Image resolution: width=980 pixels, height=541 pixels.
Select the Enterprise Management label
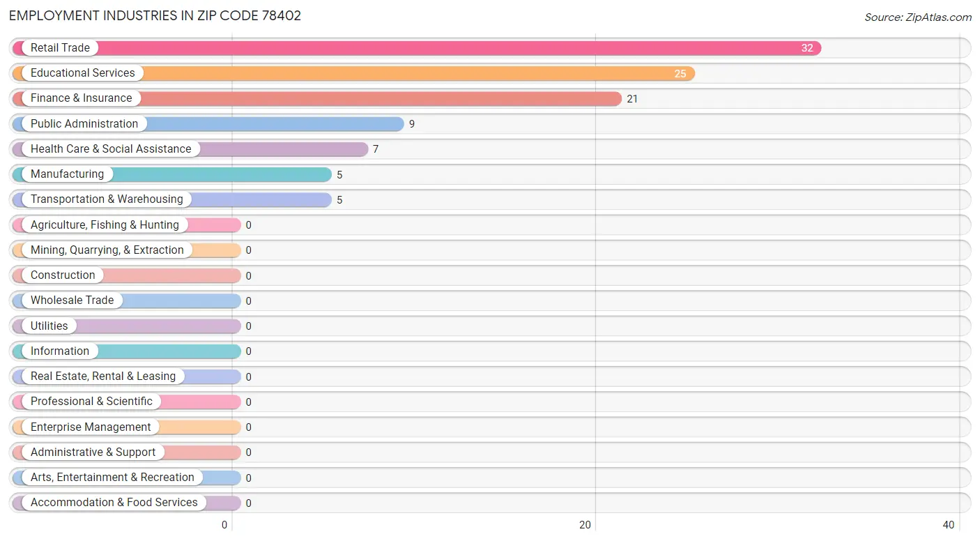91,427
